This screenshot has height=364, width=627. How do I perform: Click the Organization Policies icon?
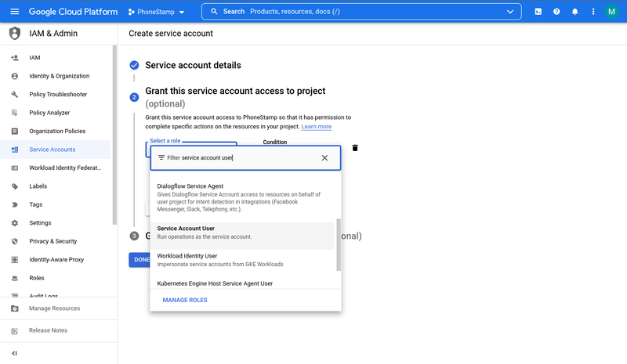pyautogui.click(x=15, y=131)
